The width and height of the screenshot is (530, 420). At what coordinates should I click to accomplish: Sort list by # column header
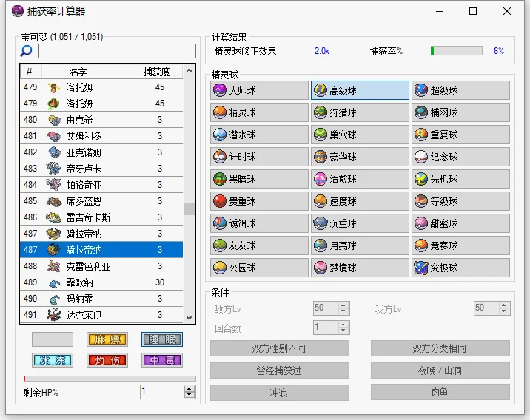point(31,72)
